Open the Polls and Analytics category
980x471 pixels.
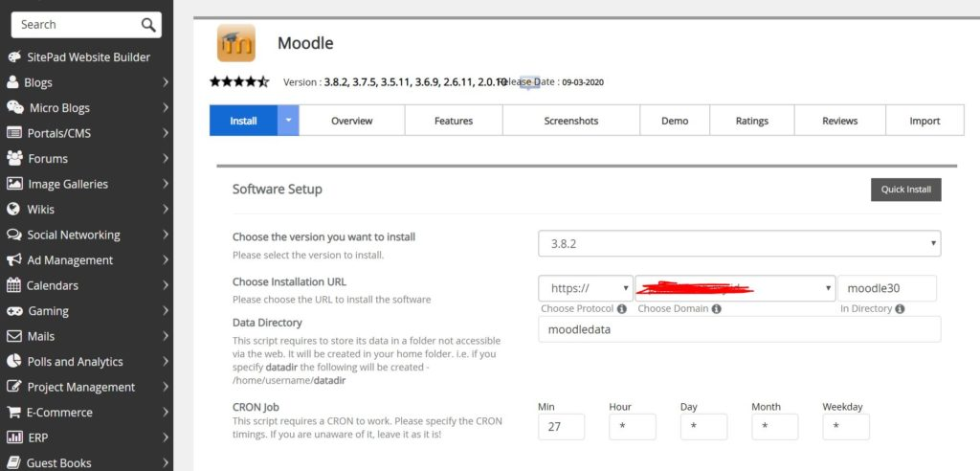(75, 362)
